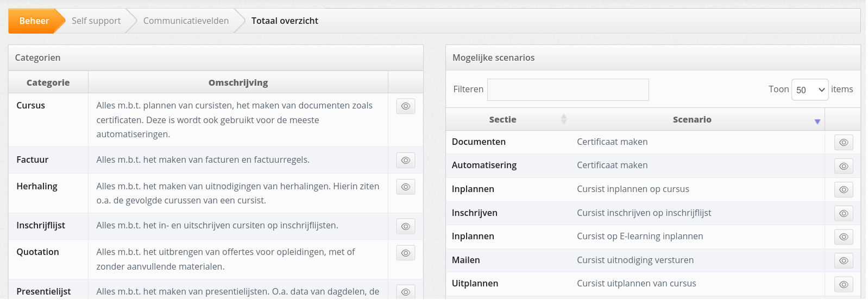View Cursist uitnodiging versturen scenario

tap(844, 260)
